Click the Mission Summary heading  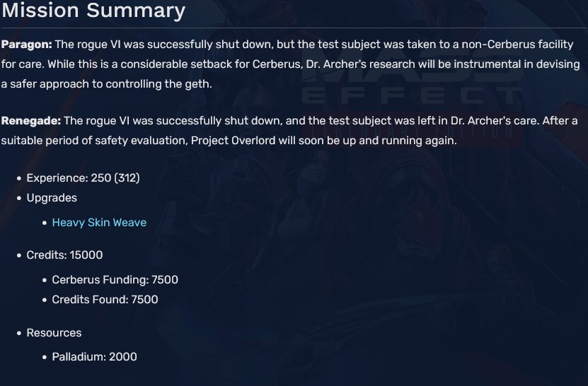(93, 11)
